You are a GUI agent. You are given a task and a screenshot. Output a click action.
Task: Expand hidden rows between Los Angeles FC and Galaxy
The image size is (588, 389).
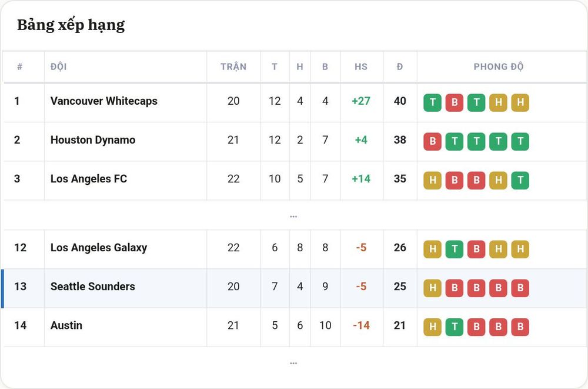pyautogui.click(x=293, y=216)
